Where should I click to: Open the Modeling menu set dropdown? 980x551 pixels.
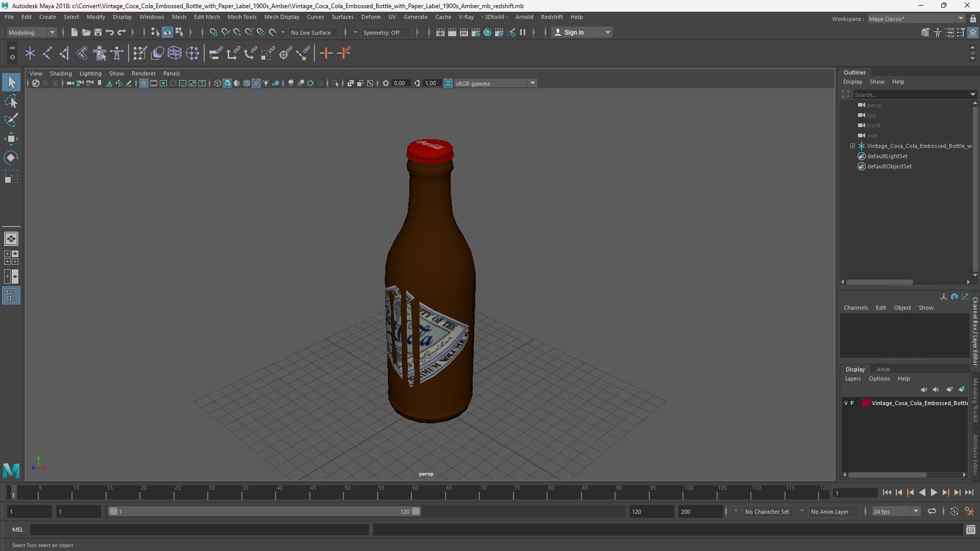[x=32, y=32]
